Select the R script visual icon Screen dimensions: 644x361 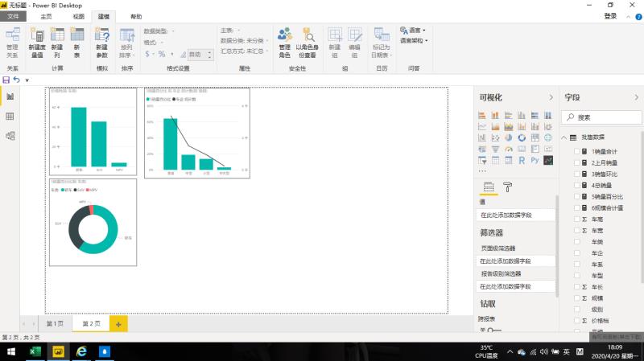[522, 160]
